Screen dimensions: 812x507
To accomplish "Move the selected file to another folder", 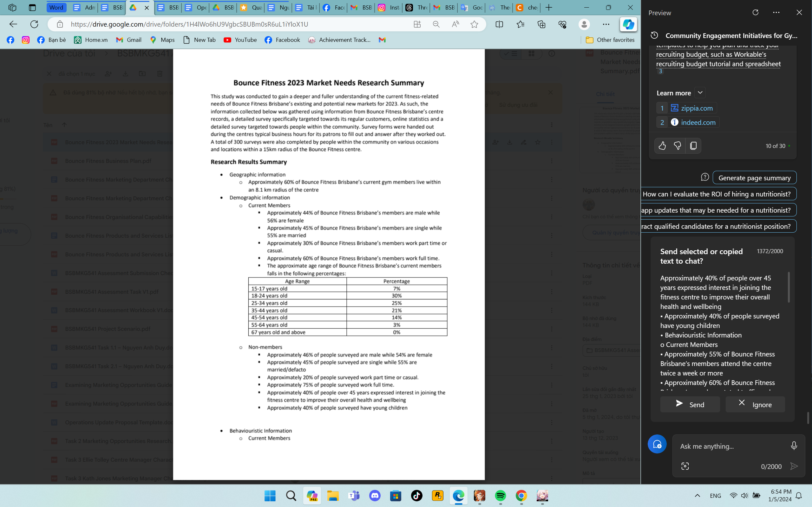I will [142, 74].
